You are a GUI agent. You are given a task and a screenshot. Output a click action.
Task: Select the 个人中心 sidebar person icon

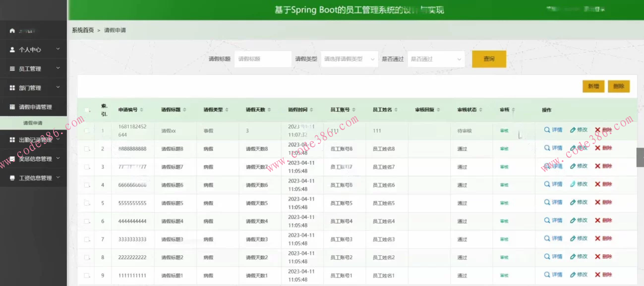point(11,50)
